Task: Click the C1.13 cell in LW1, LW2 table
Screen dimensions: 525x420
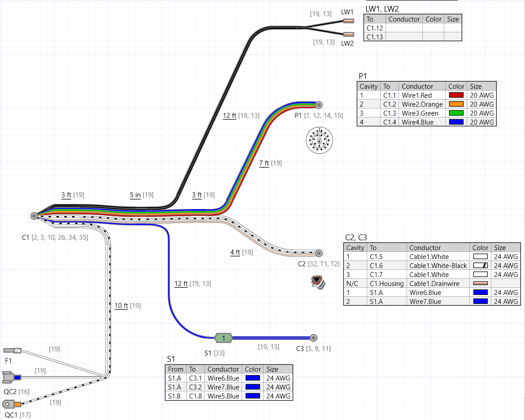Action: [375, 37]
